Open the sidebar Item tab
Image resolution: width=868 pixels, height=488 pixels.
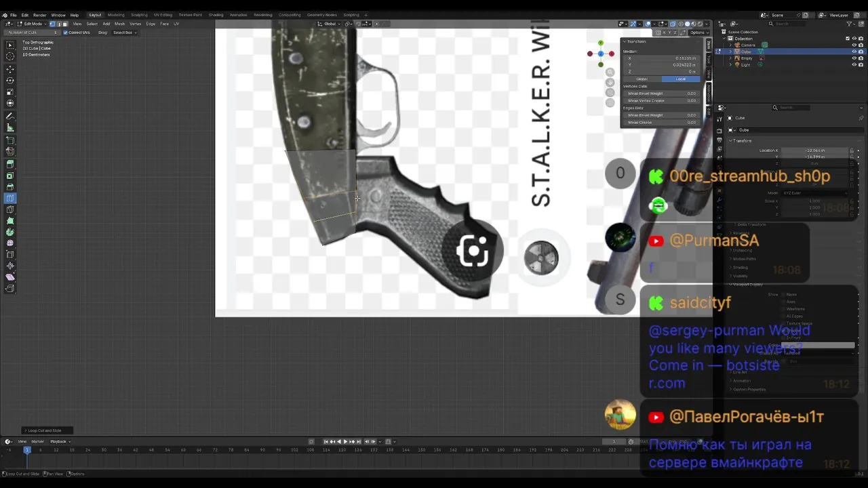[x=709, y=45]
